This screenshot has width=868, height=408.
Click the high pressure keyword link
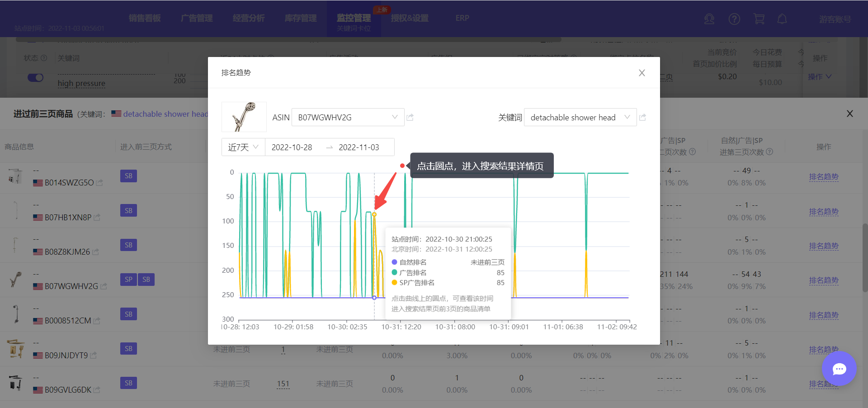coord(81,83)
